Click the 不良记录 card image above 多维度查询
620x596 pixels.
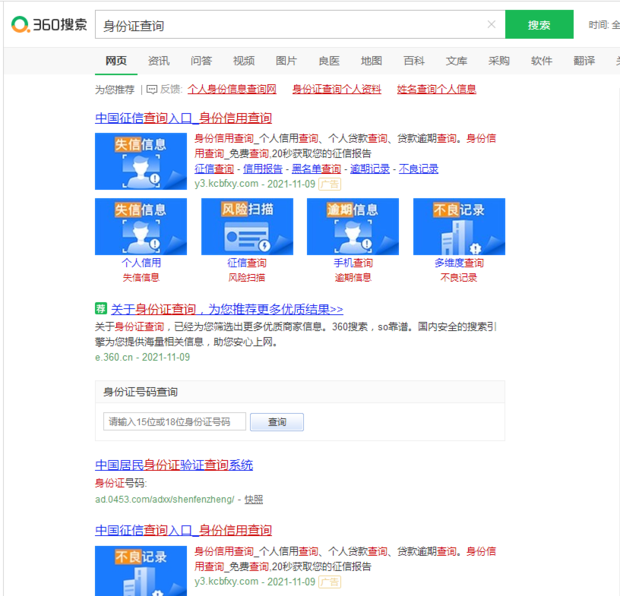coord(459,227)
